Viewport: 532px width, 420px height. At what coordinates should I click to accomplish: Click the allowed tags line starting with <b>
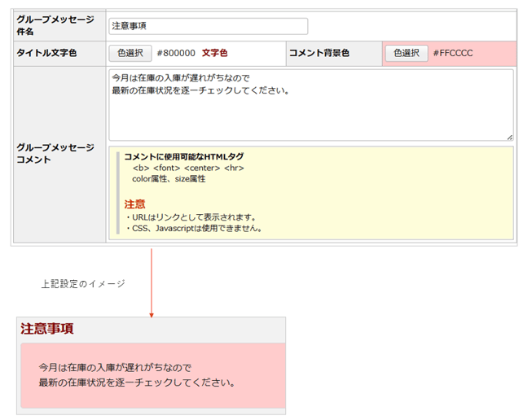point(188,168)
